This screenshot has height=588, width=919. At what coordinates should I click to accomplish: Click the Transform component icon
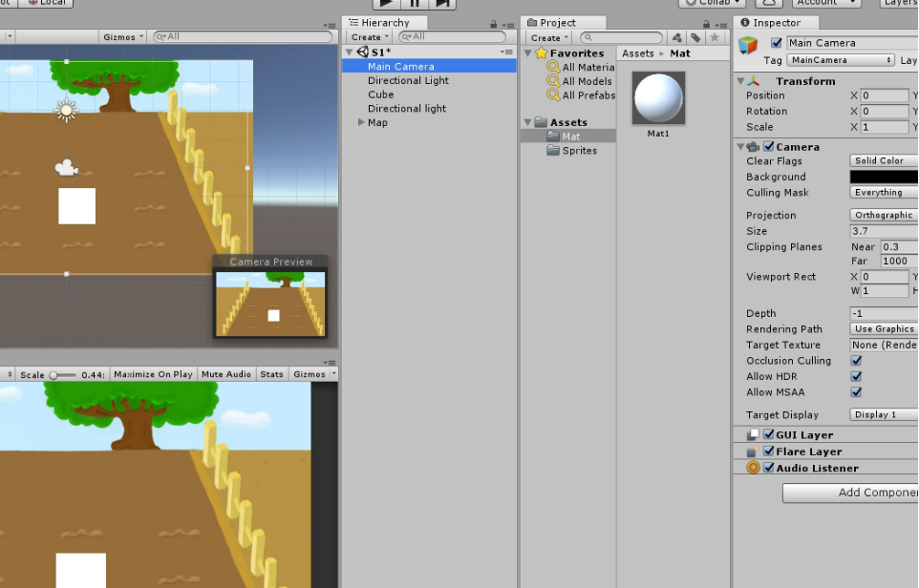point(754,81)
